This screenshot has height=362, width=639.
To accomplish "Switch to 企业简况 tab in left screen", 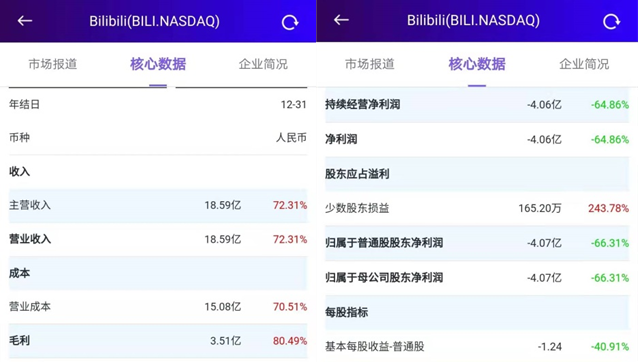I will [x=263, y=64].
